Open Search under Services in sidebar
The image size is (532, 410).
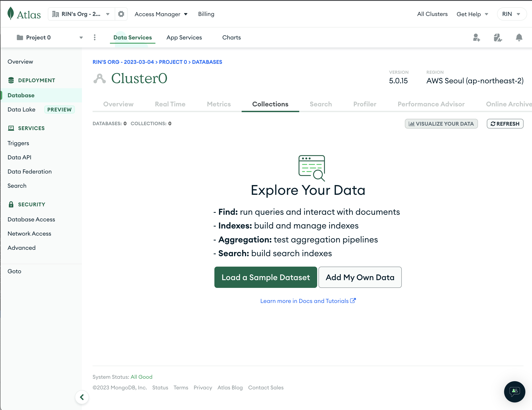[x=17, y=185]
